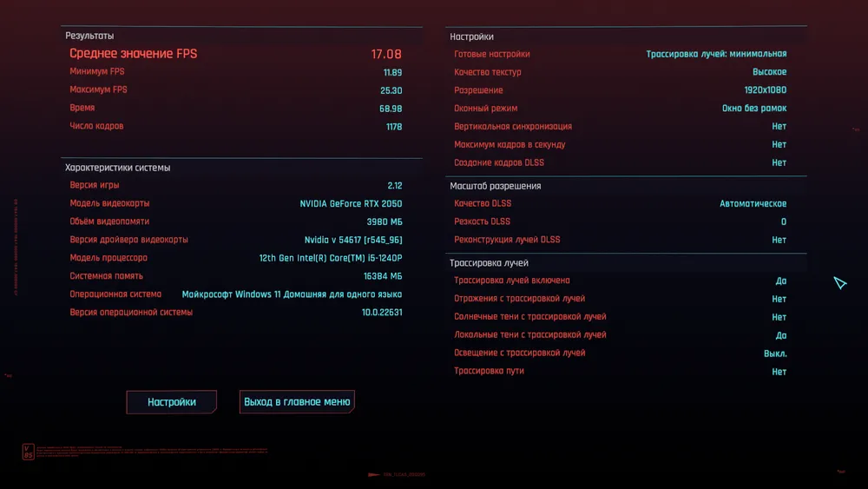Click video memory value 3980 МБ
This screenshot has height=489, width=868.
tap(385, 222)
